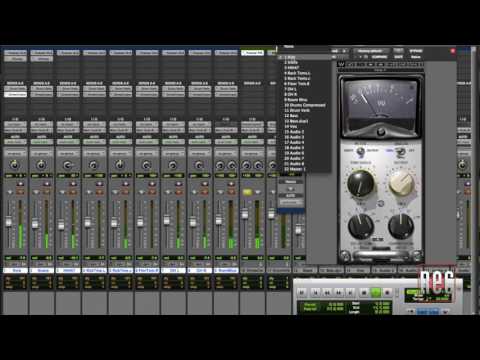The image size is (480, 360).
Task: Select '10 Drums Compressed' in the track list menu
Action: tap(305, 105)
